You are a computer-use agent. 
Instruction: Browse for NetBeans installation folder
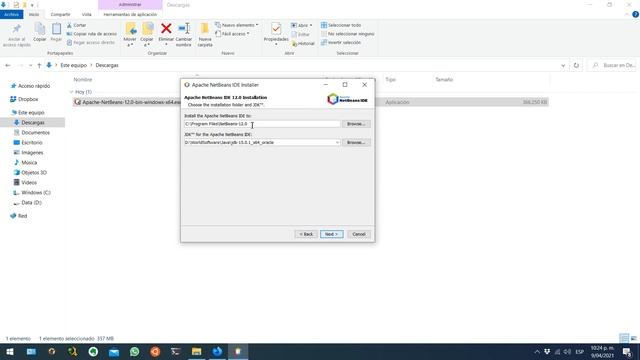pos(356,124)
